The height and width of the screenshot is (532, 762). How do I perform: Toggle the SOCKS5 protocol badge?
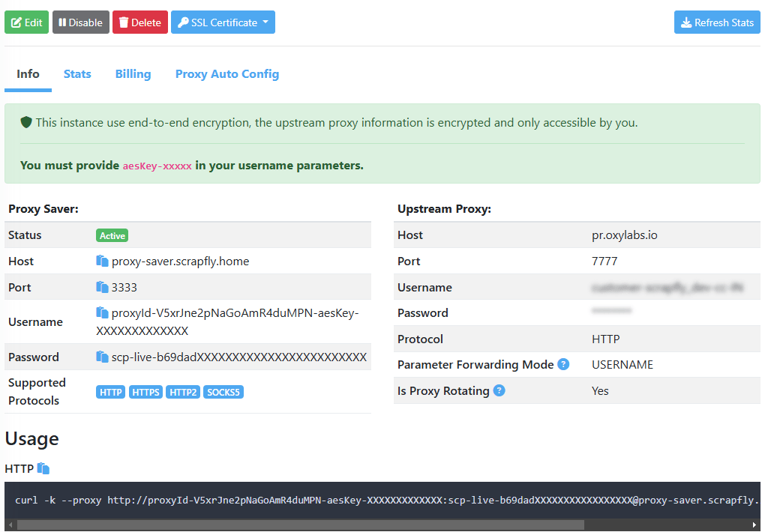tap(223, 391)
